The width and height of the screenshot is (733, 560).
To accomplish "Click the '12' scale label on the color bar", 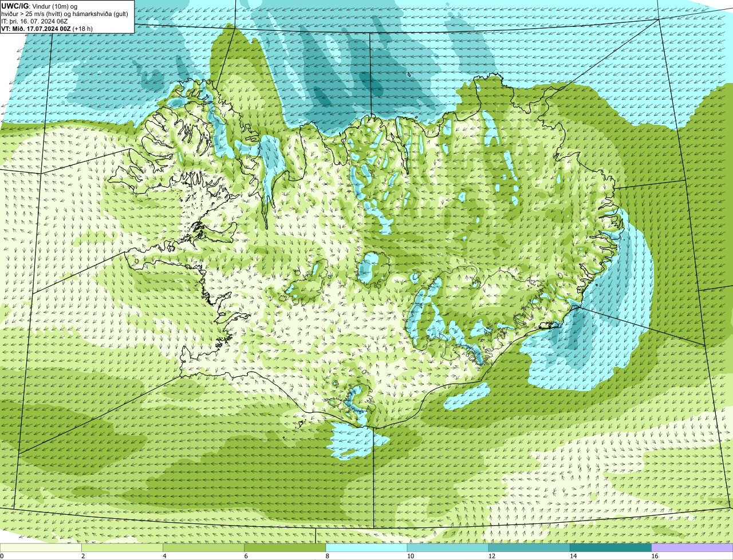I will coord(491,556).
